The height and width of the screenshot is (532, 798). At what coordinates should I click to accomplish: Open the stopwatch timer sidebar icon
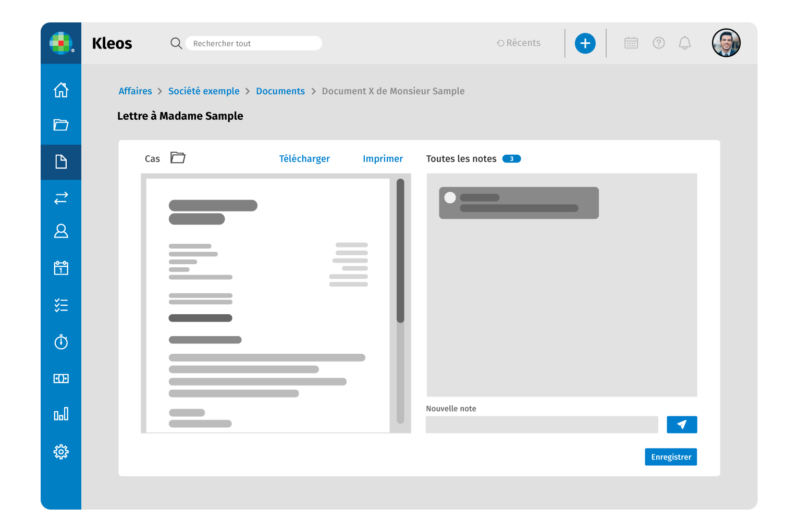click(61, 342)
